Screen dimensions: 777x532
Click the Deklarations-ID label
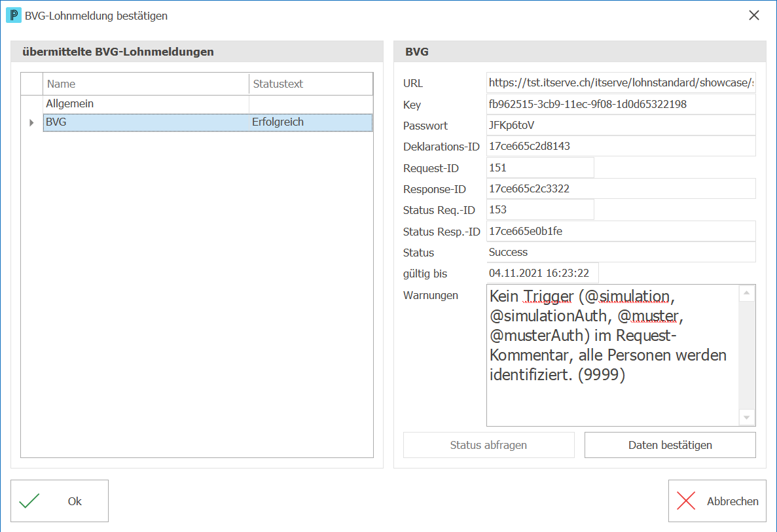[x=442, y=147]
